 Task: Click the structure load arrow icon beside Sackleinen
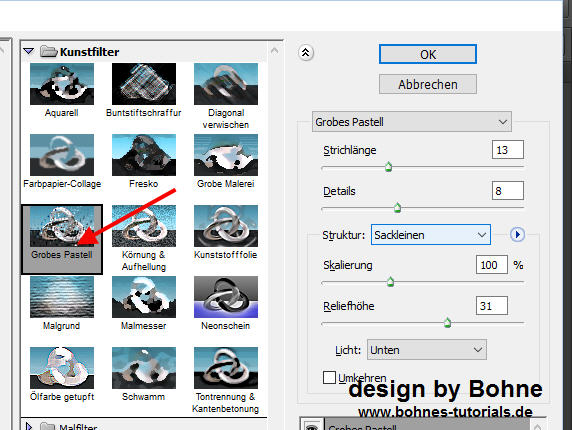[517, 235]
